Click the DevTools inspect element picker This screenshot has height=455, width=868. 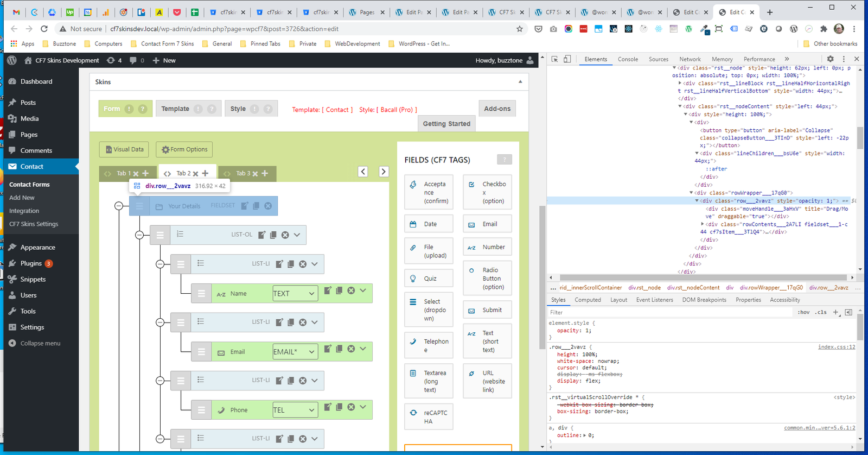(x=555, y=59)
